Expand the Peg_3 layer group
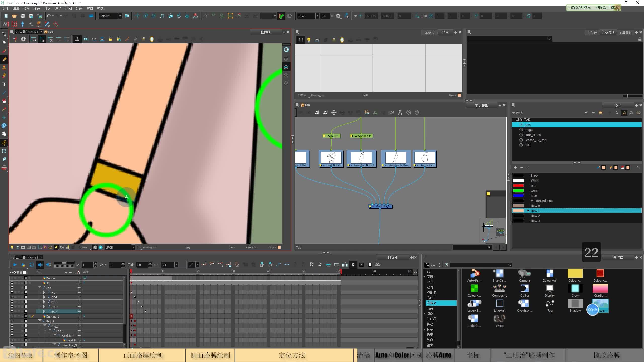 point(44,326)
